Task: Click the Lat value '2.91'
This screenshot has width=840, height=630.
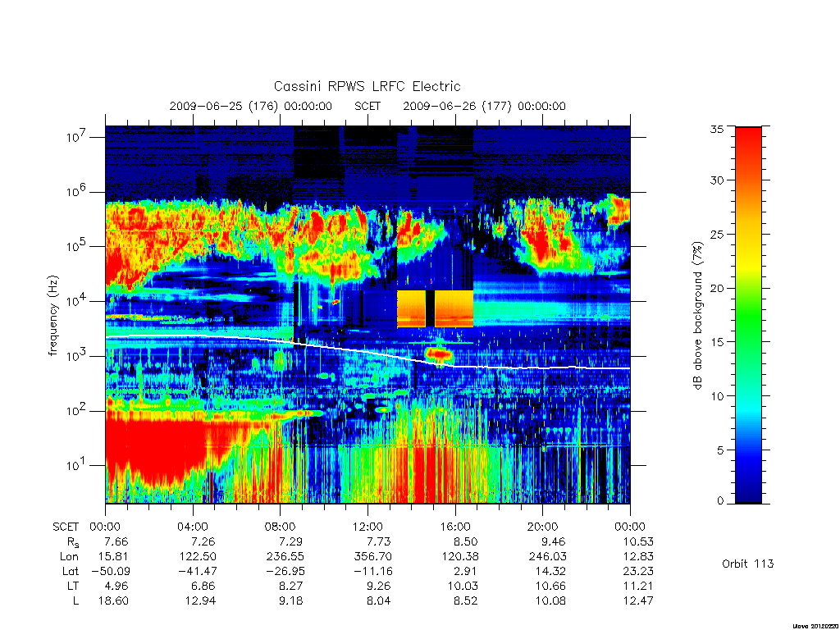Action: coord(465,571)
